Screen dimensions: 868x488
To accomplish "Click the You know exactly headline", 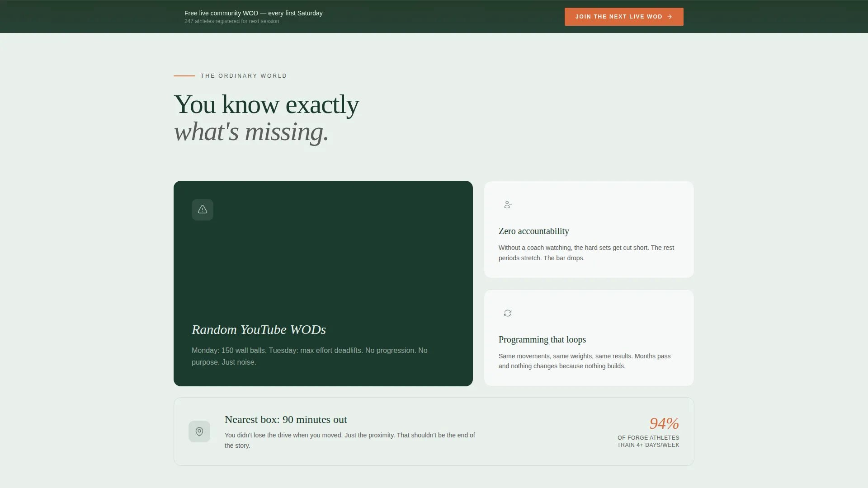I will point(266,104).
